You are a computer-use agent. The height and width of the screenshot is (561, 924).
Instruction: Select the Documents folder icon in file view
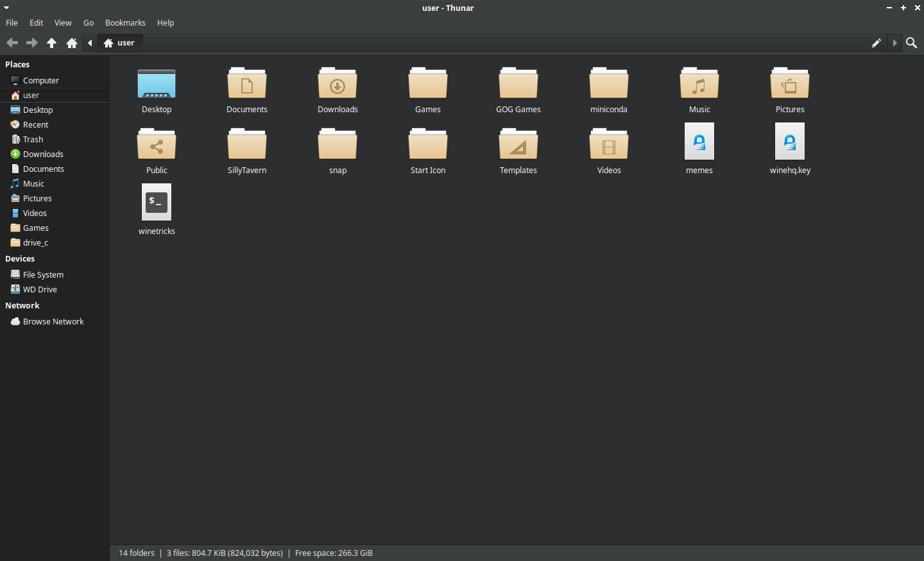click(x=247, y=84)
